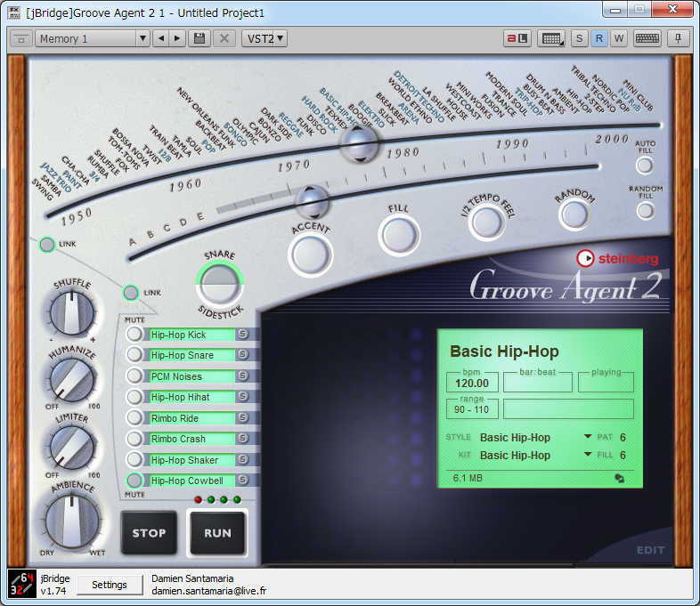700x606 pixels.
Task: Mute the Hip-Hop Kick channel
Action: [134, 334]
